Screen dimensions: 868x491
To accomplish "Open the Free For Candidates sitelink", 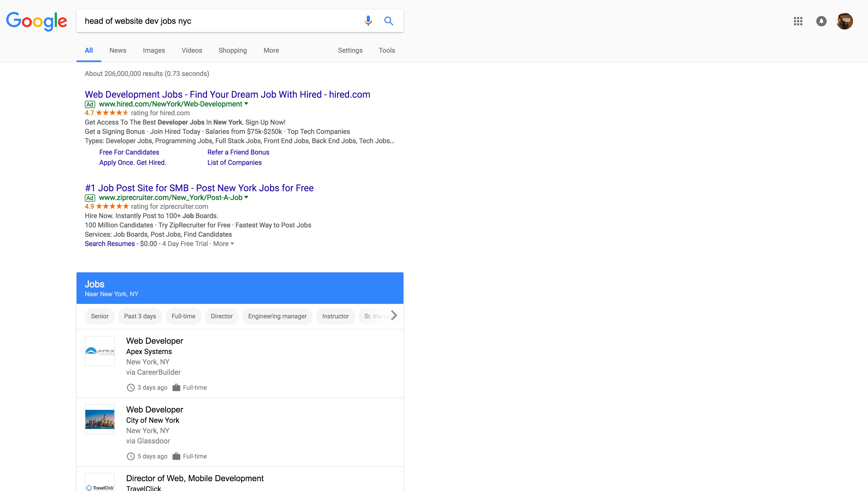I will [x=129, y=152].
